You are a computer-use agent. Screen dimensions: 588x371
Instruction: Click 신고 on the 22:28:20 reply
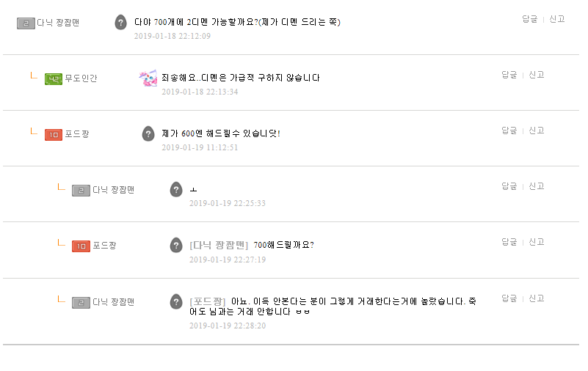(537, 298)
